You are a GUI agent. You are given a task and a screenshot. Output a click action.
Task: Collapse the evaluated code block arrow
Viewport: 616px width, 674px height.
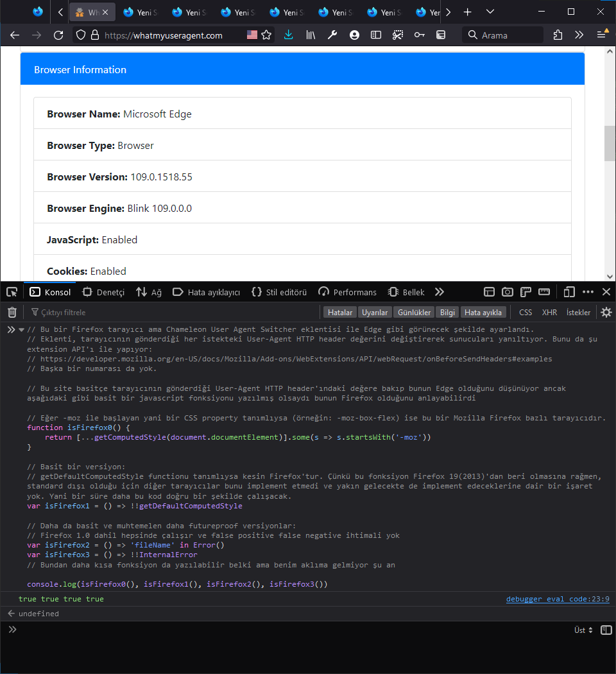click(x=21, y=330)
